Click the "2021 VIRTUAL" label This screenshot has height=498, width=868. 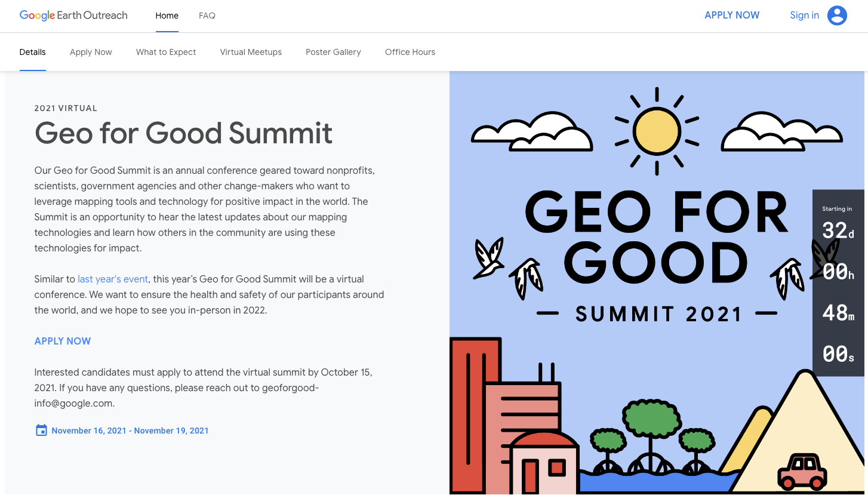[66, 108]
